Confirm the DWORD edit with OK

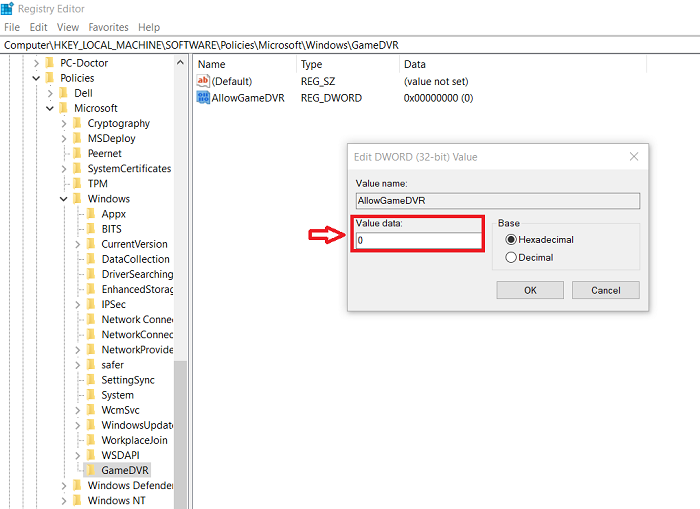[x=530, y=290]
